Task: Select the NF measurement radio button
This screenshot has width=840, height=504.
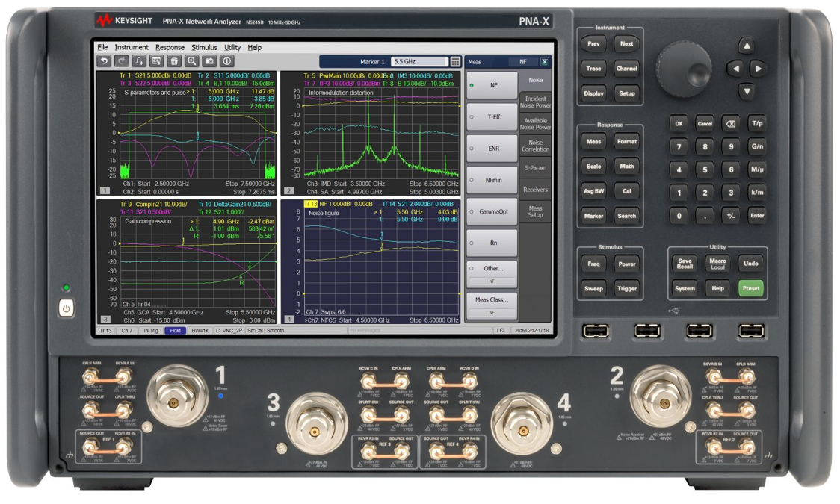Action: coord(492,85)
